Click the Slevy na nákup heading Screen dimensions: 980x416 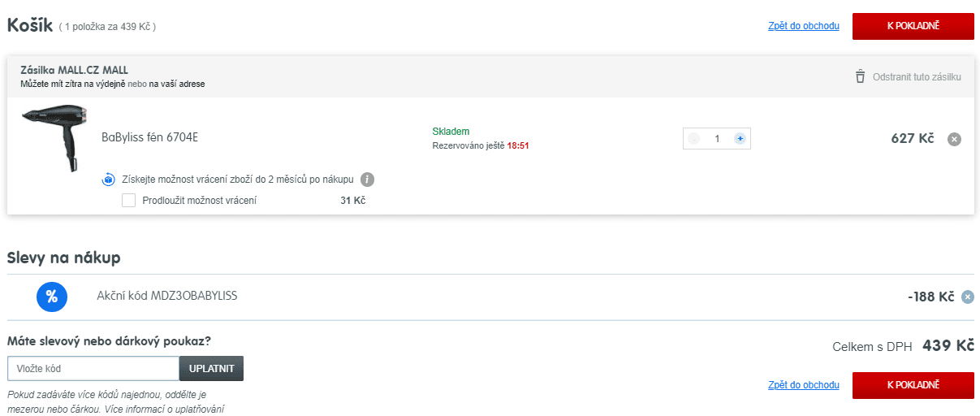point(64,258)
